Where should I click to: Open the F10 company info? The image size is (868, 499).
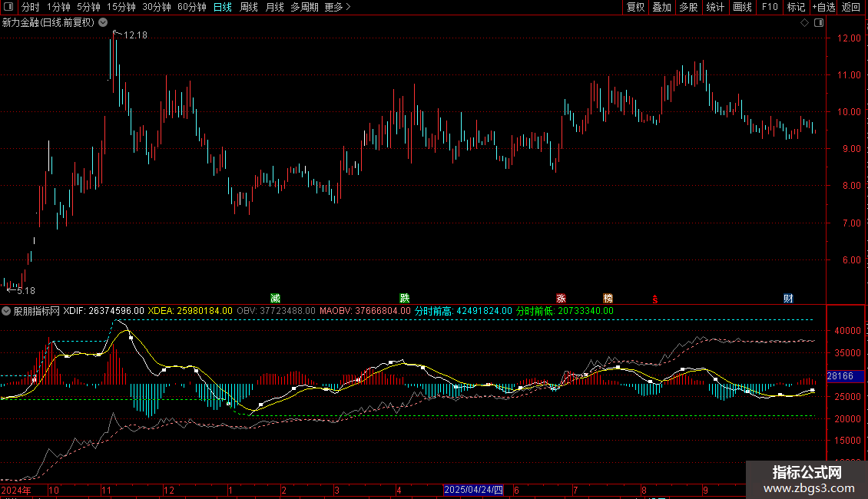coord(770,7)
